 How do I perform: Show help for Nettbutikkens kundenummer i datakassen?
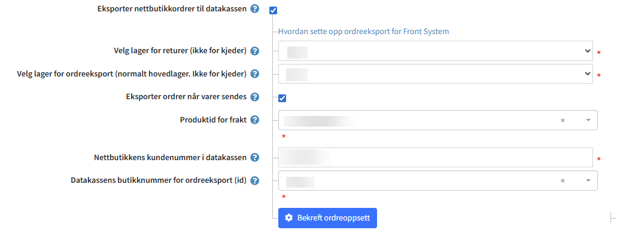pyautogui.click(x=254, y=158)
